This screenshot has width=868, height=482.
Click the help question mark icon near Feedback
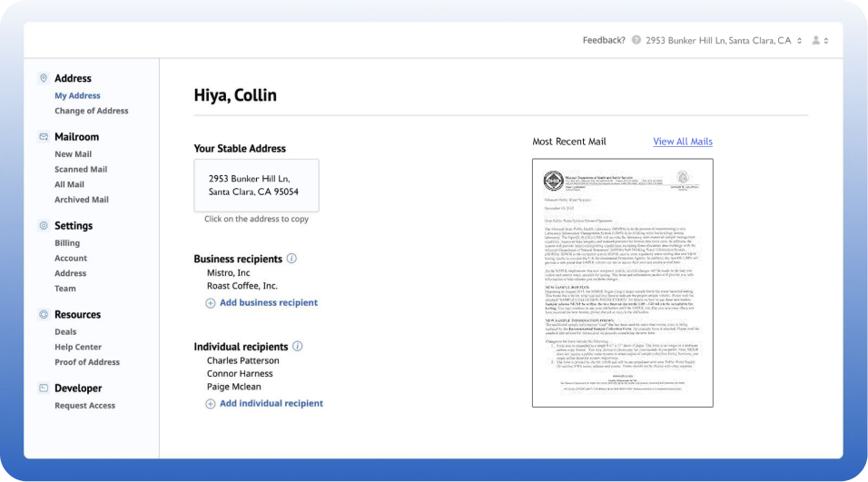636,41
